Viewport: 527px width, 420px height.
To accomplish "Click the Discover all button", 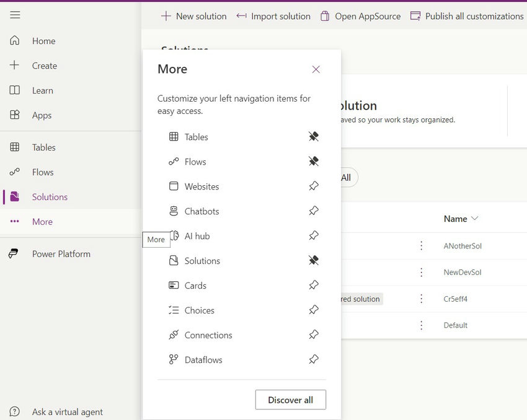I will click(x=290, y=400).
